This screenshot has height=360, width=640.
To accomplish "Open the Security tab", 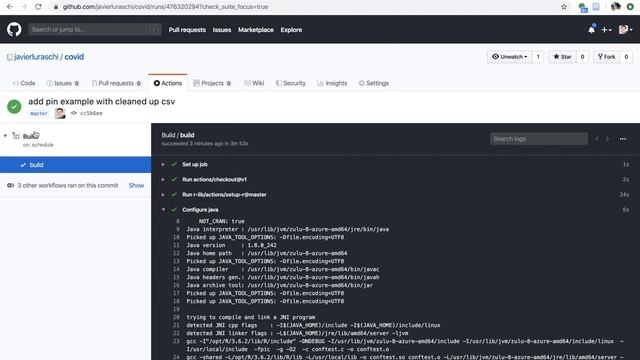I will point(290,83).
